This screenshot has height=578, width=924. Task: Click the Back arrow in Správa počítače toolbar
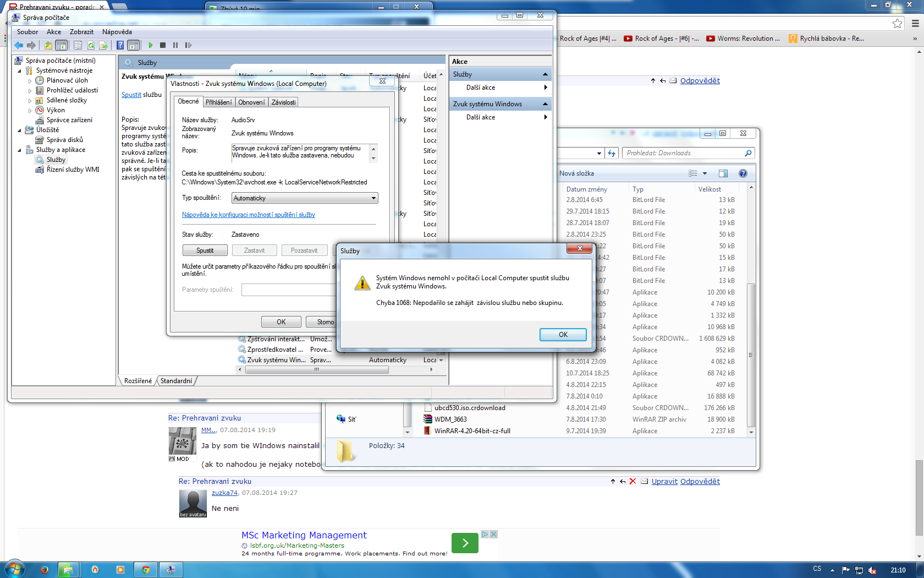click(x=19, y=45)
